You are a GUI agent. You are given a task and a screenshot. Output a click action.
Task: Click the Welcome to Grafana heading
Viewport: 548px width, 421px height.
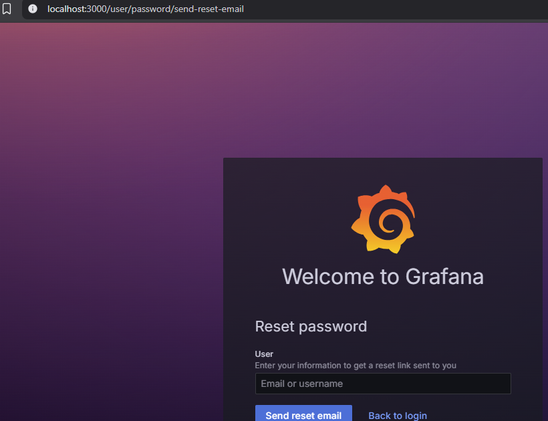(x=383, y=276)
